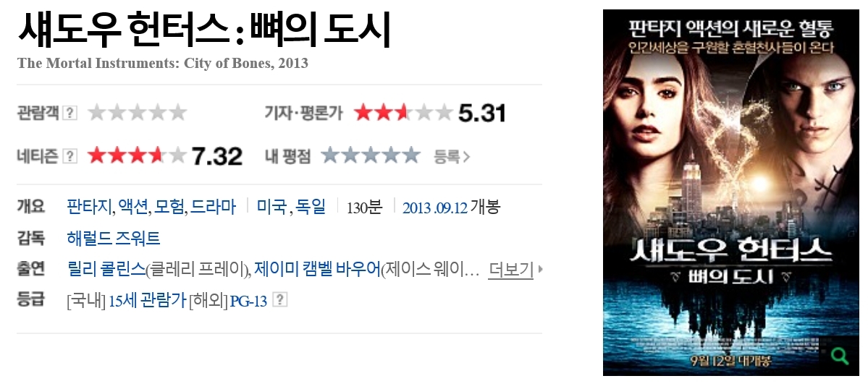The image size is (868, 389).
Task: Expand the cast list with 더보기
Action: (510, 270)
